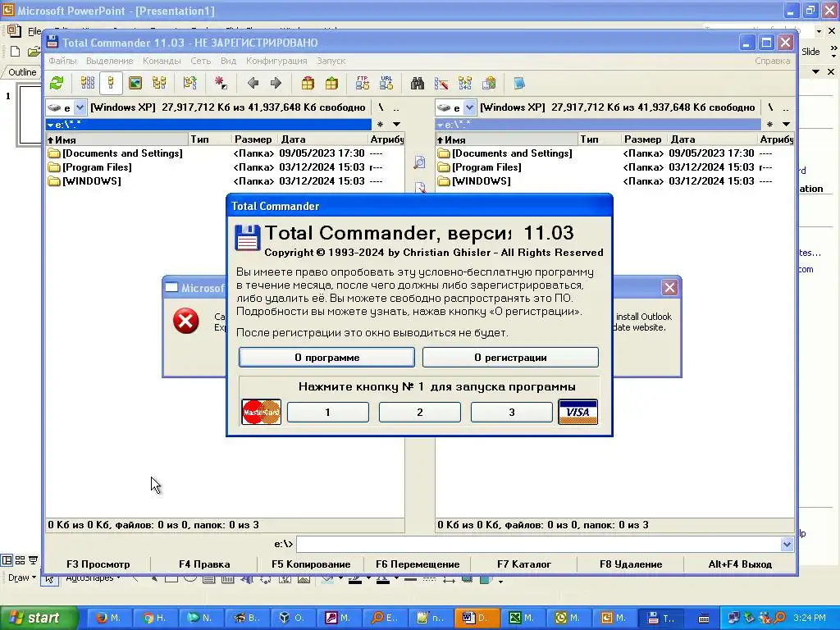The width and height of the screenshot is (840, 630).
Task: Click the О регистрации button
Action: tap(510, 358)
